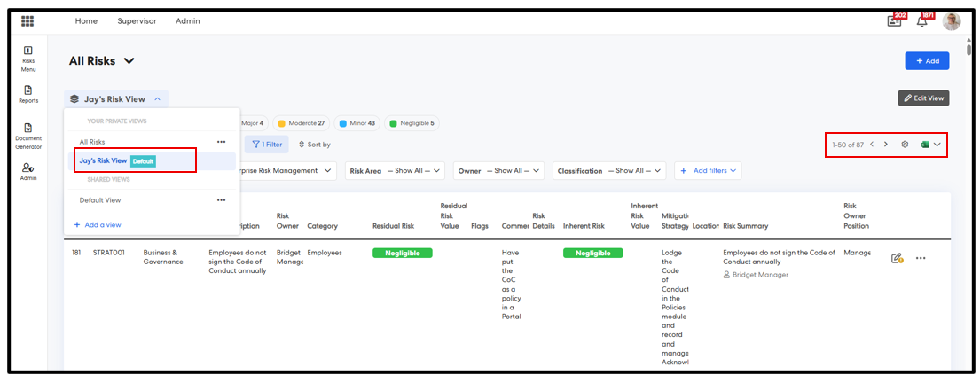
Task: Toggle the Moderate 27 rating filter chip
Action: [302, 123]
